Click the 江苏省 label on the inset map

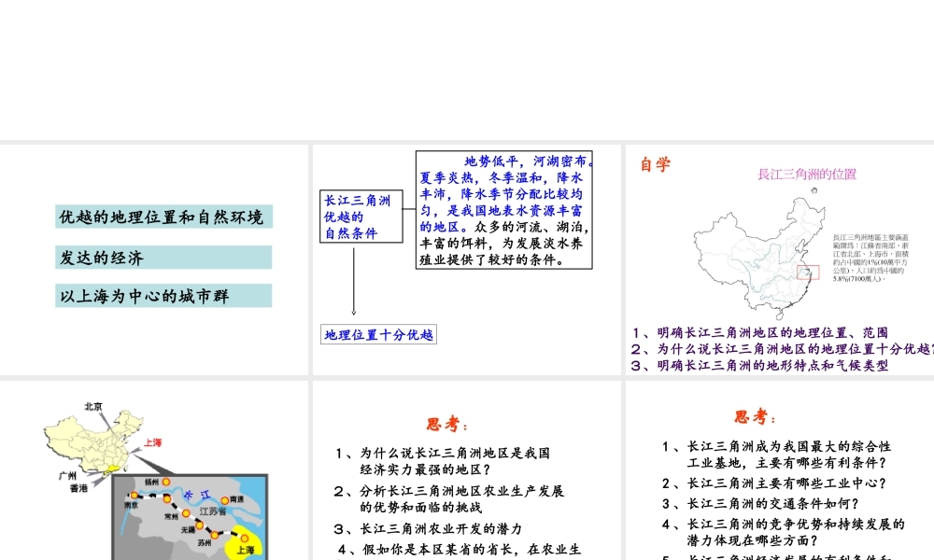point(213,511)
